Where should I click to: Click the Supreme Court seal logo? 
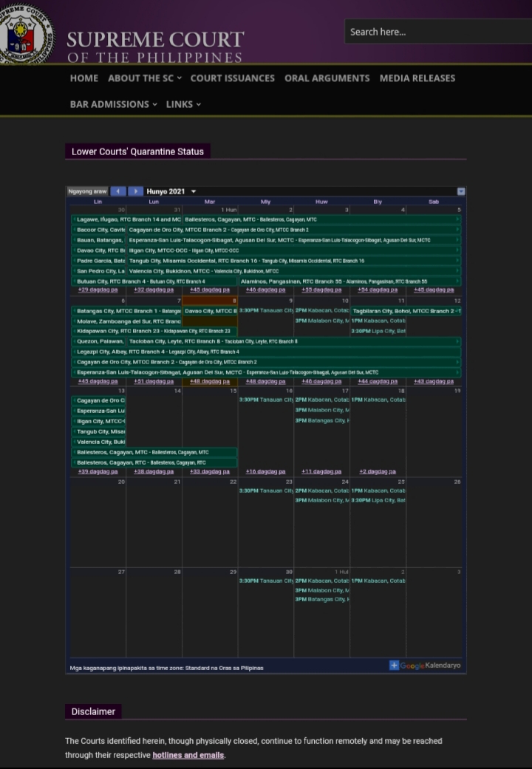tap(26, 33)
